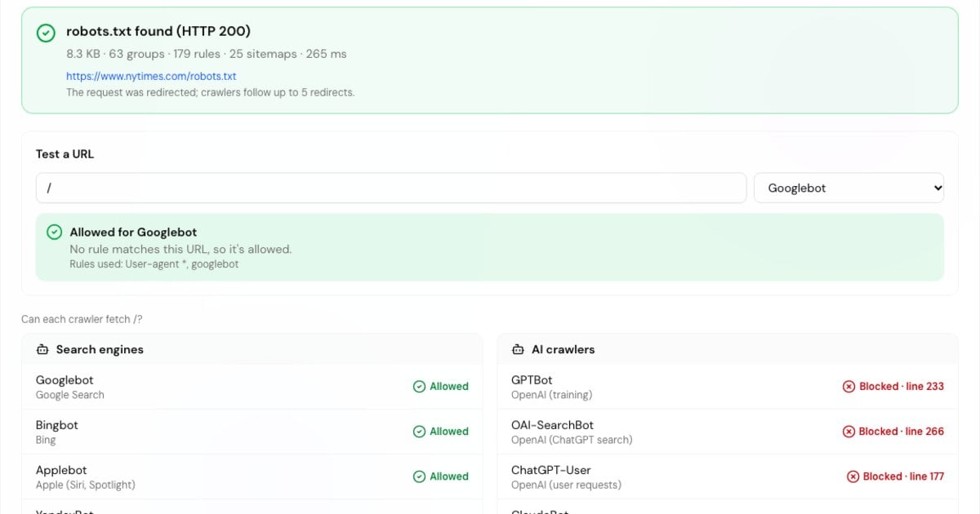
Task: Click the 'request was redirected' note
Action: (x=211, y=93)
